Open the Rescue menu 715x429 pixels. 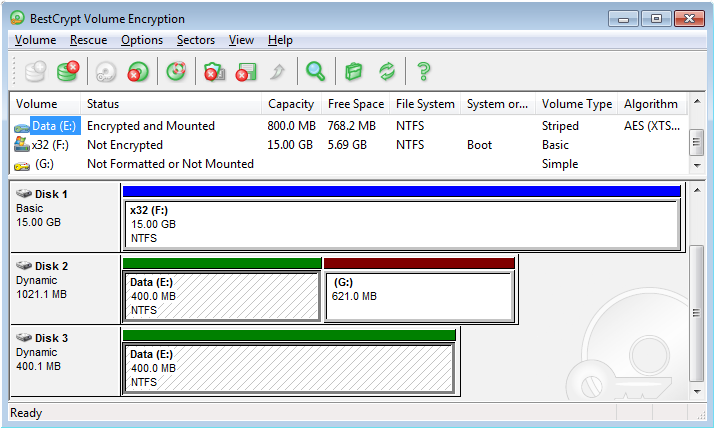[x=88, y=40]
